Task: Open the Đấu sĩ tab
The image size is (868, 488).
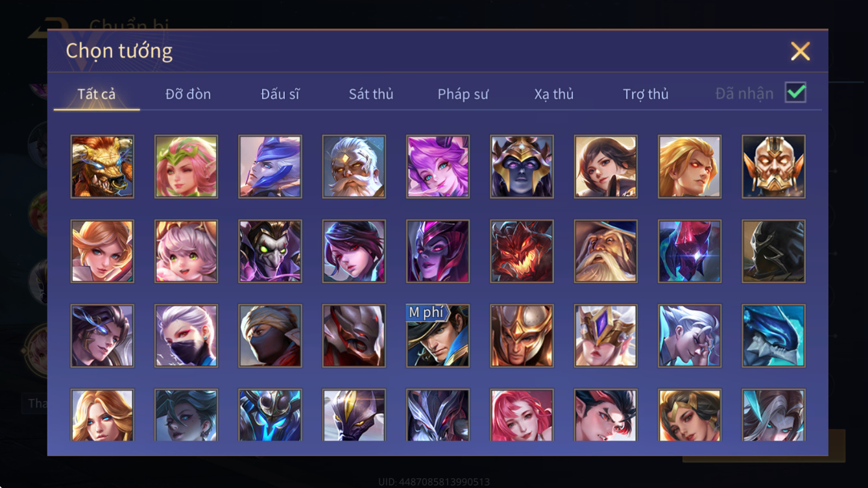Action: [280, 94]
